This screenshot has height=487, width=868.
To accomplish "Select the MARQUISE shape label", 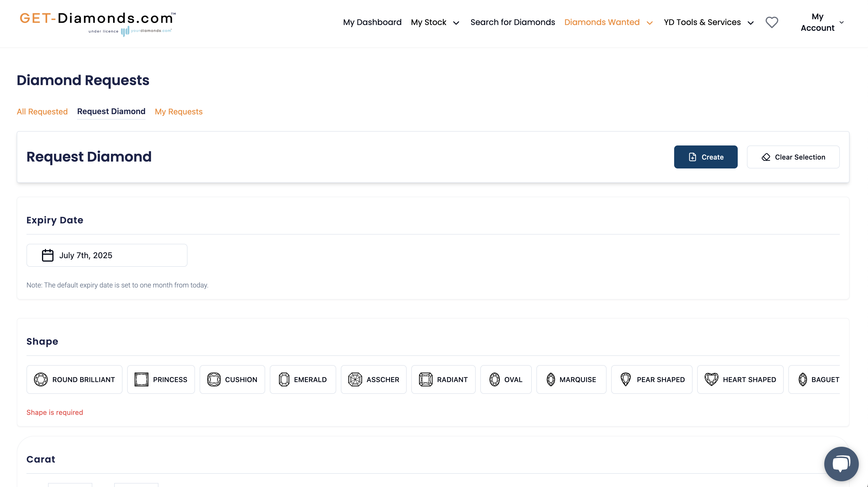I will click(578, 379).
